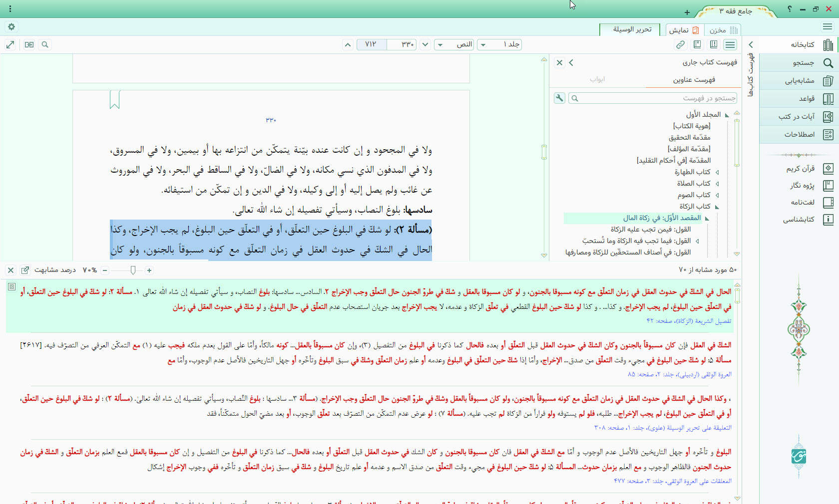839x504 pixels.
Task: Select the ابواب tab
Action: click(597, 79)
